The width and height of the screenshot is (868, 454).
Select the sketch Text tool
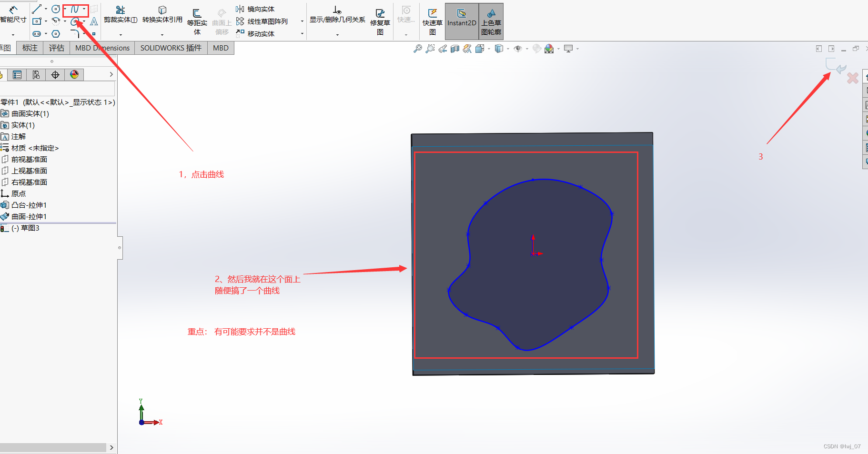94,21
